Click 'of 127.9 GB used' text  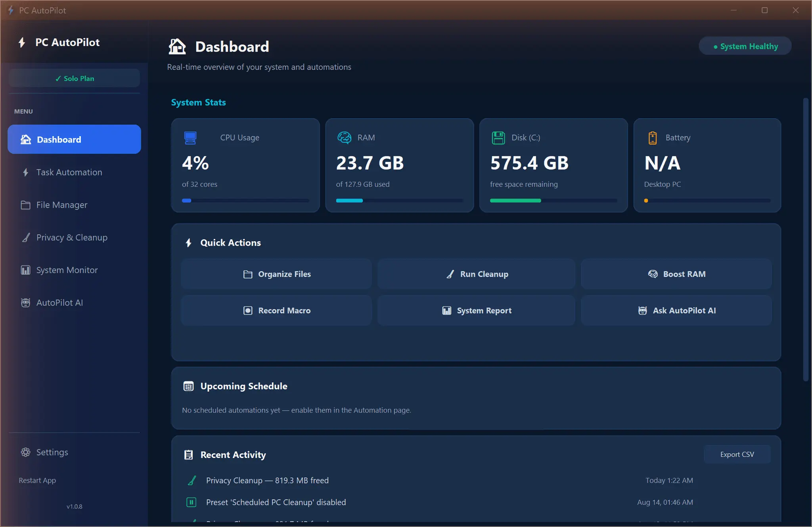(x=363, y=184)
